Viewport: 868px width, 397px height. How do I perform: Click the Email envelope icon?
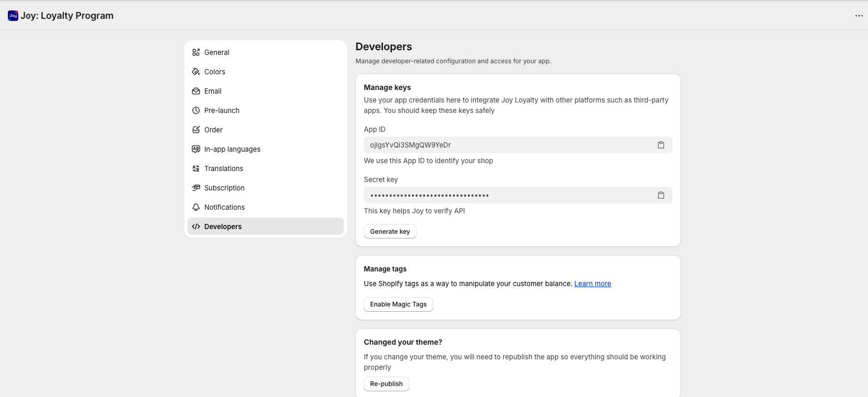(x=196, y=91)
